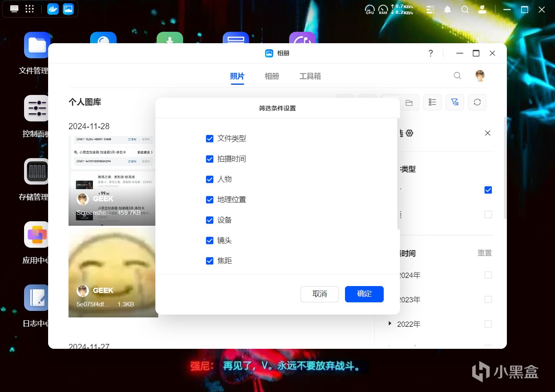This screenshot has width=555, height=392.
Task: Uncheck the checked type filter box
Action: click(x=488, y=190)
